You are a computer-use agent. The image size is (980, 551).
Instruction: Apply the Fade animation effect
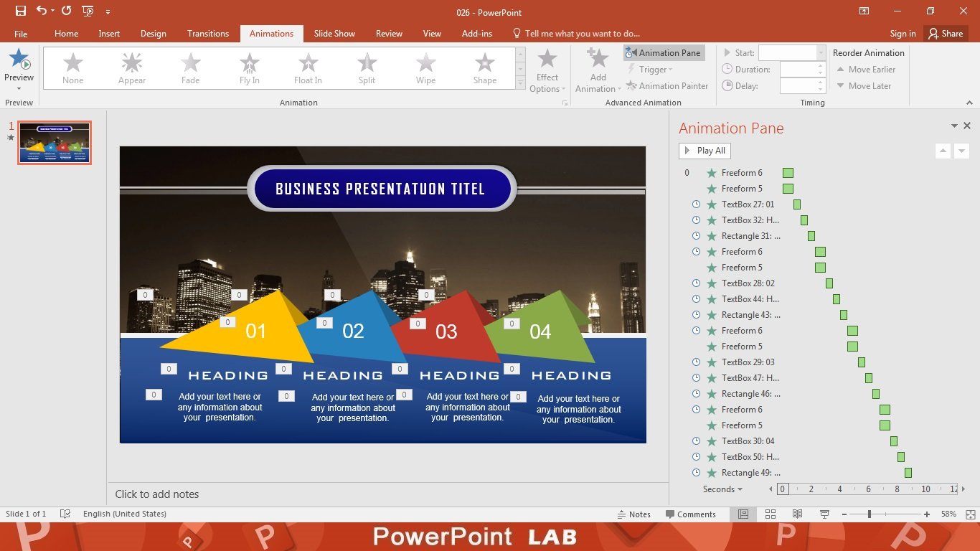coord(191,69)
